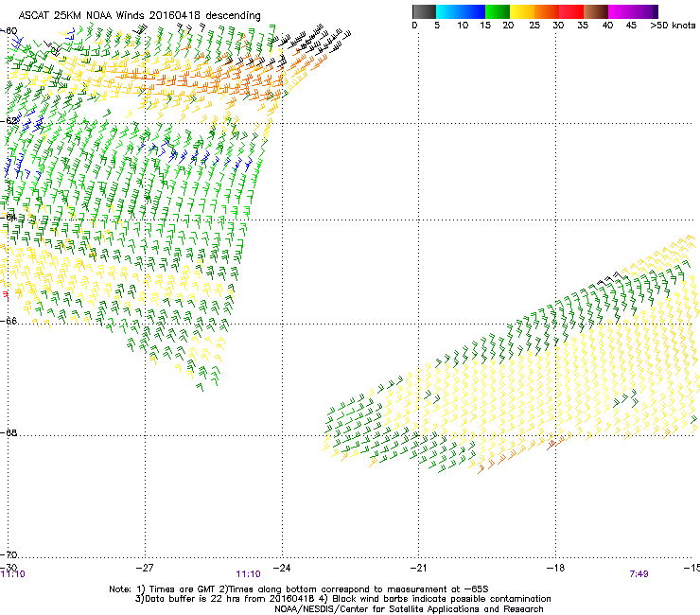Click the -21 longitude axis label
Screen dimensions: 700x615
pos(418,568)
